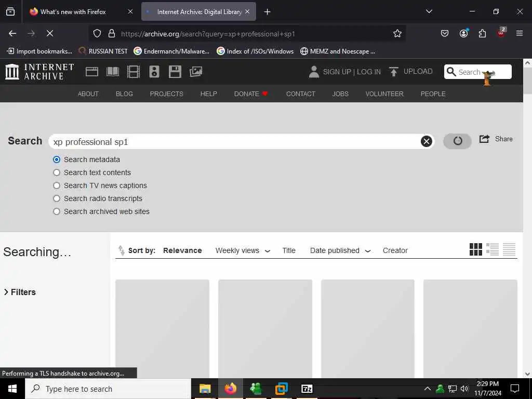Open the RUSSIAN TEST bookmark
Viewport: 532px width, 399px height.
(103, 51)
